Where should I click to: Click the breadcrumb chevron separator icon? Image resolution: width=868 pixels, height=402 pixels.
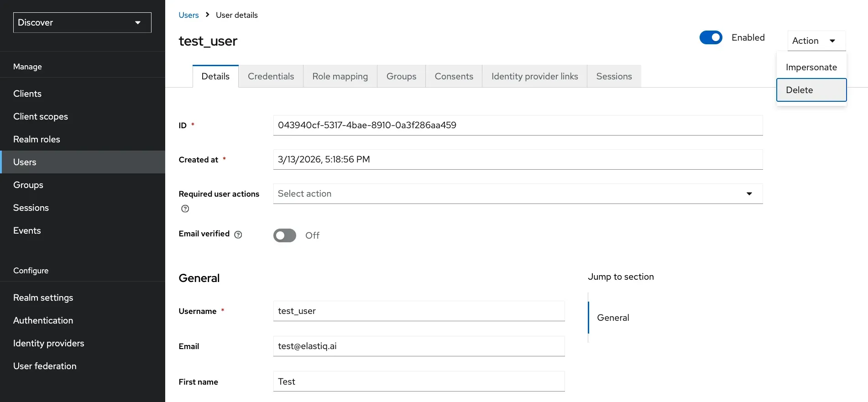pos(207,15)
